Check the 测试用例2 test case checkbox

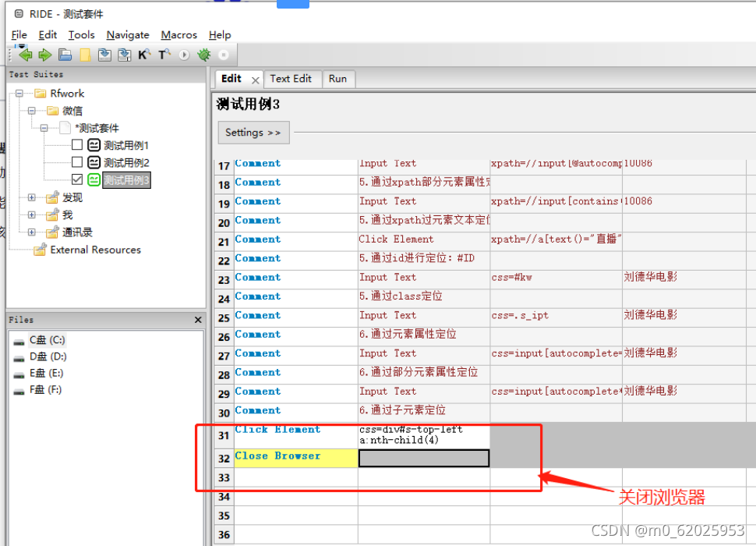pos(76,162)
